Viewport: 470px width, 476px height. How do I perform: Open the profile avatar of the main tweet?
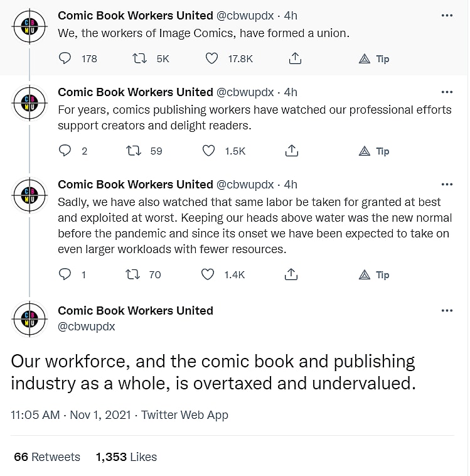coord(29,318)
